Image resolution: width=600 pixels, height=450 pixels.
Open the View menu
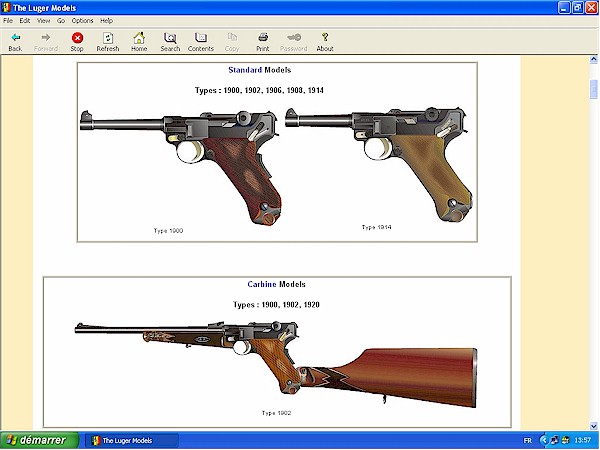click(x=43, y=21)
